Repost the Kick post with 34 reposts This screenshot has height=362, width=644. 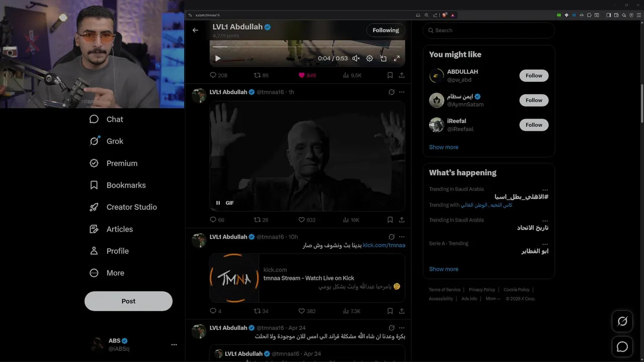(261, 311)
